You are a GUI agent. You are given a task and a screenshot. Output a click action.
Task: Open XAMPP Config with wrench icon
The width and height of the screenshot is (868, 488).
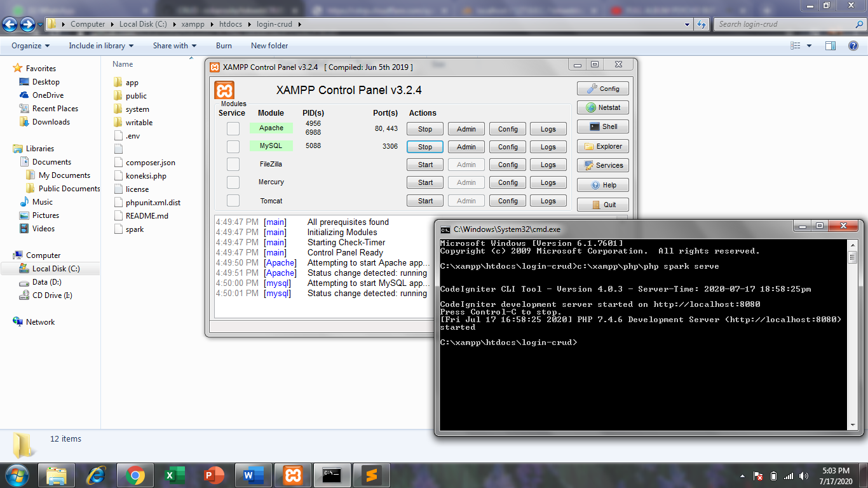603,88
